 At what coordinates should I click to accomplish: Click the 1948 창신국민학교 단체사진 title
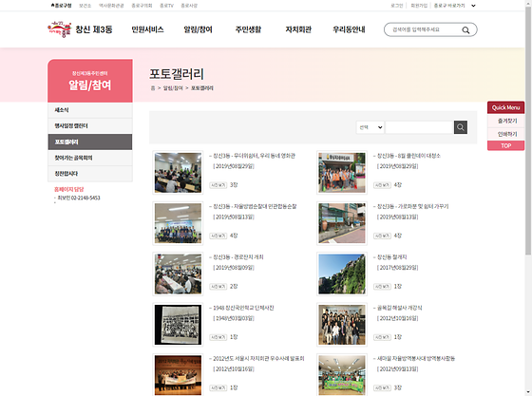point(243,308)
